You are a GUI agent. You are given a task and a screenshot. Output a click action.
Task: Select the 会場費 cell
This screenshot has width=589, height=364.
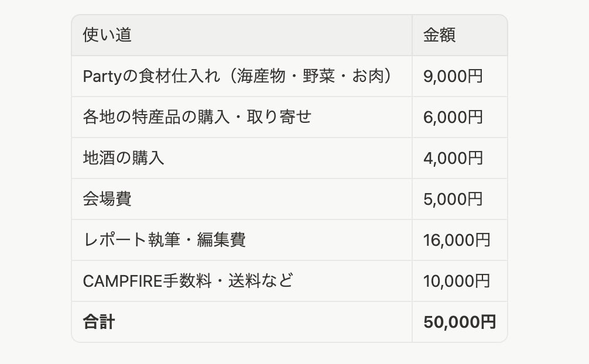pyautogui.click(x=107, y=199)
